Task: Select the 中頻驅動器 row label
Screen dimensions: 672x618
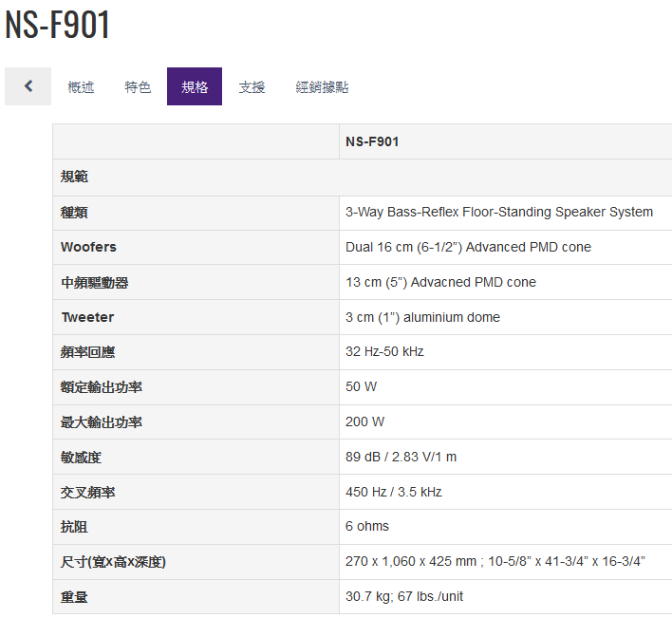Action: (94, 283)
